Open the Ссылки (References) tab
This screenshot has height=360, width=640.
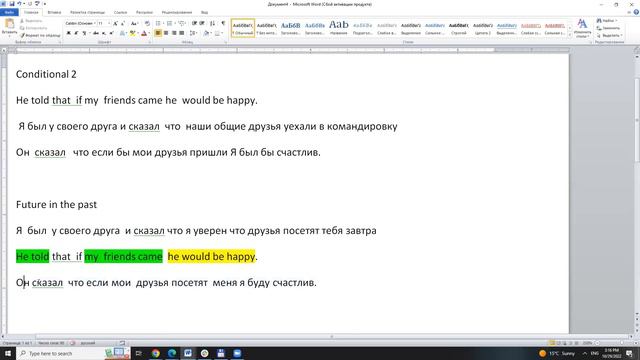click(120, 12)
